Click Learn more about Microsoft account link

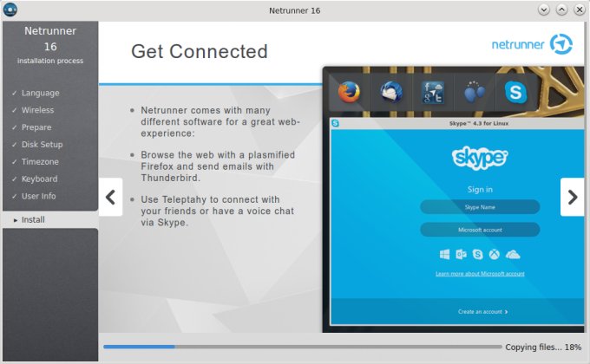tap(480, 274)
